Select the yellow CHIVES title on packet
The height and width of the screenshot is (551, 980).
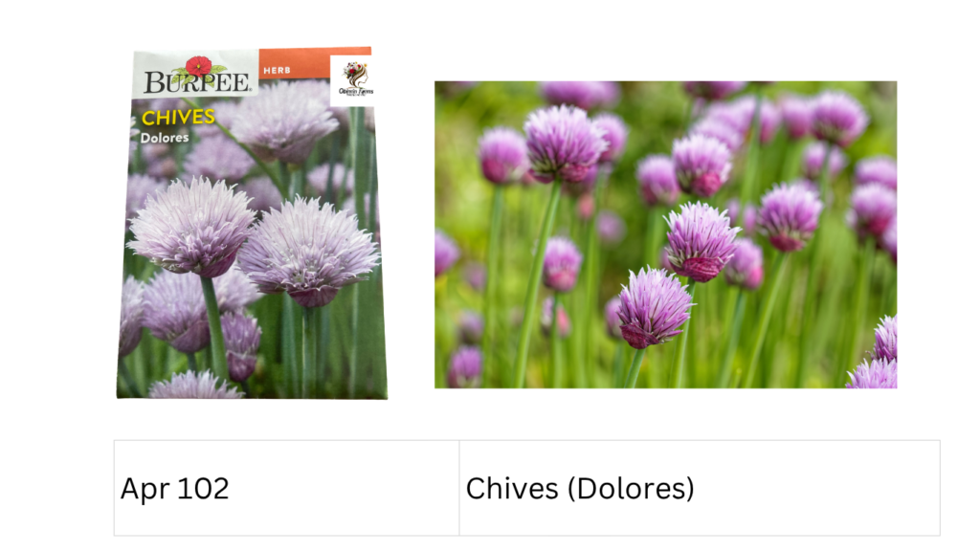pyautogui.click(x=178, y=118)
